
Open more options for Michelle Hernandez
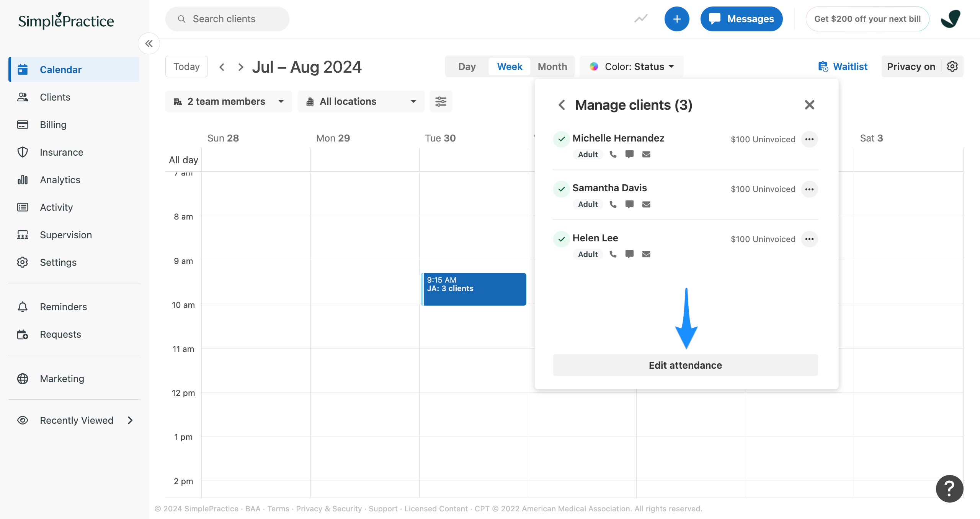point(809,139)
